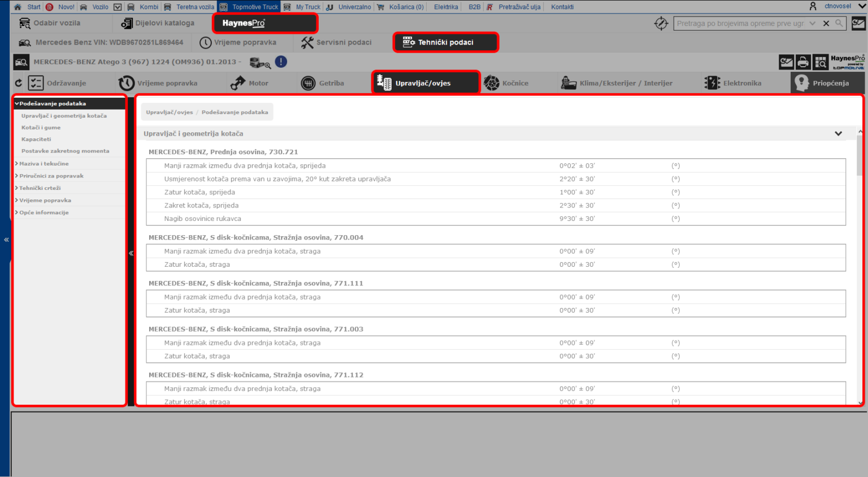
Task: Click the blue exclamation info icon
Action: click(281, 62)
